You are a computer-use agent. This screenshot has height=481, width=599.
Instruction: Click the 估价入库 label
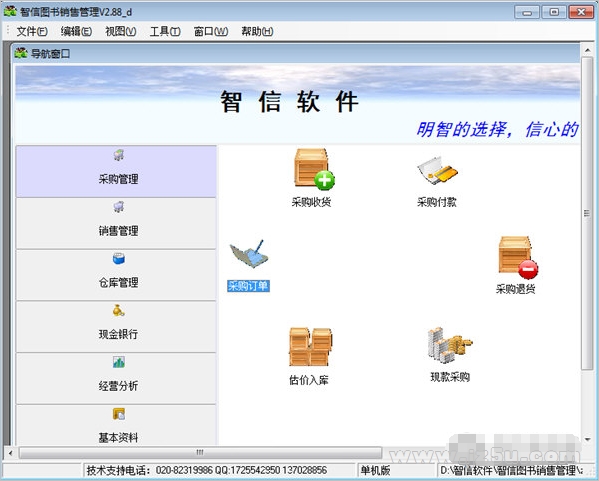click(309, 380)
